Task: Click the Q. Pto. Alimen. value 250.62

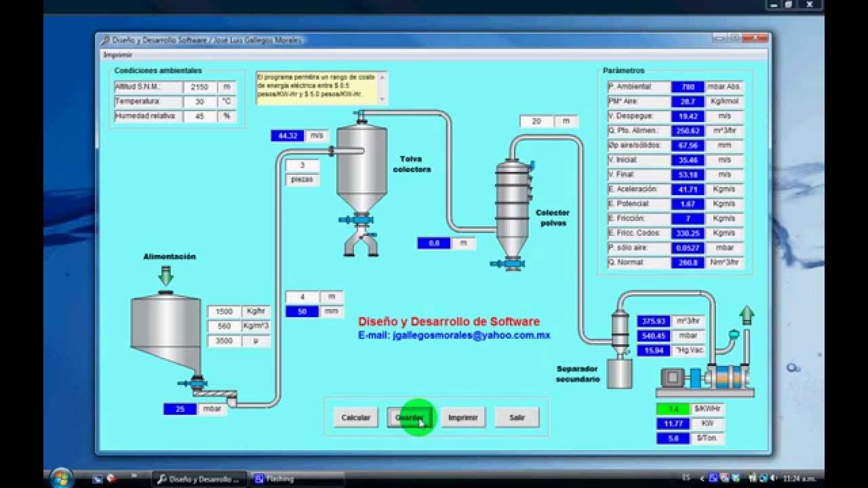Action: point(688,131)
